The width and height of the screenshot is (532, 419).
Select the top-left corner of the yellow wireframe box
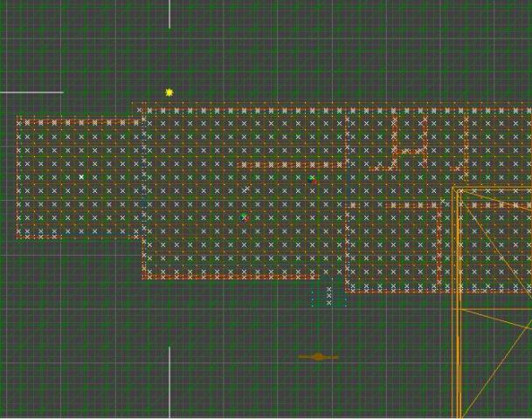tap(454, 189)
